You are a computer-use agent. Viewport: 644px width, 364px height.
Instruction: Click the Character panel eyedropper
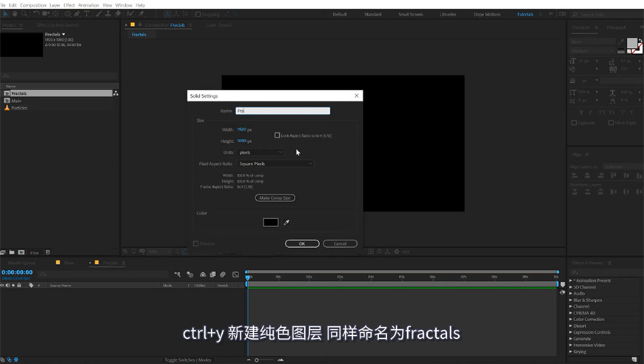pos(621,42)
